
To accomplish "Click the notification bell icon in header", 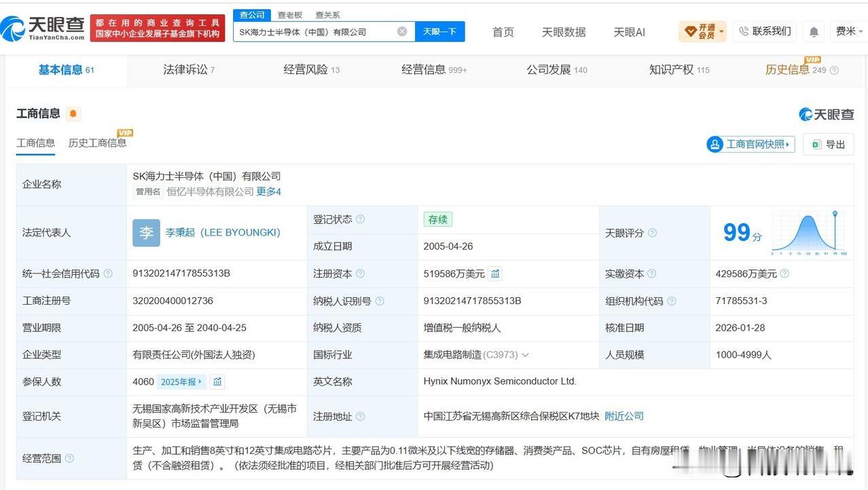I will (x=814, y=32).
